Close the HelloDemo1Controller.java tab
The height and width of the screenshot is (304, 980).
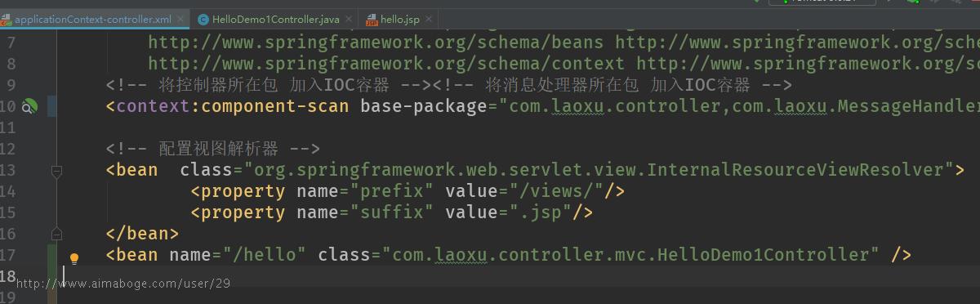click(350, 19)
